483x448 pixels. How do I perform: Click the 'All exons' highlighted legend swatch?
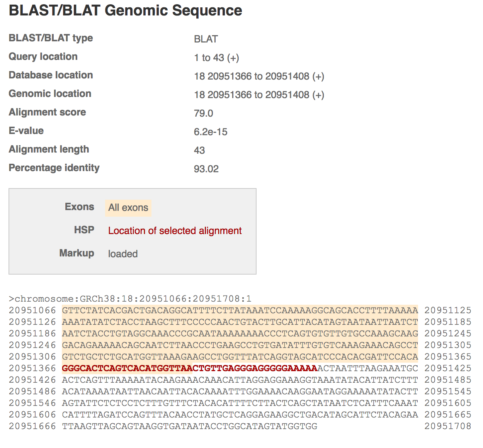click(x=128, y=208)
